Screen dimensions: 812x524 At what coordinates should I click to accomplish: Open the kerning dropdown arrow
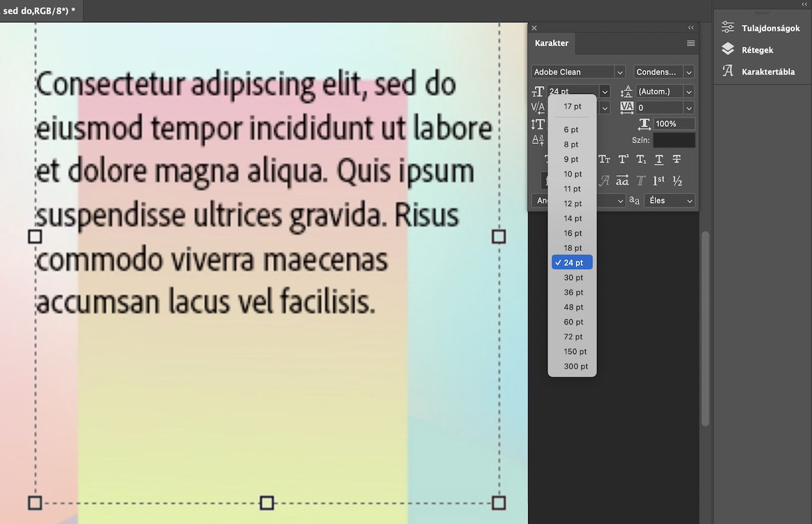pyautogui.click(x=604, y=107)
